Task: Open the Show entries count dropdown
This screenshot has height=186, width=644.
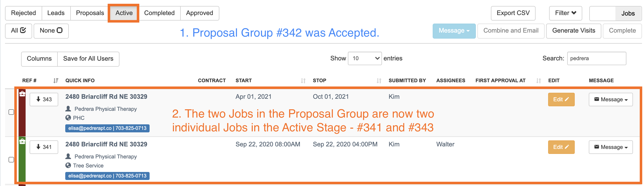Action: click(x=365, y=58)
